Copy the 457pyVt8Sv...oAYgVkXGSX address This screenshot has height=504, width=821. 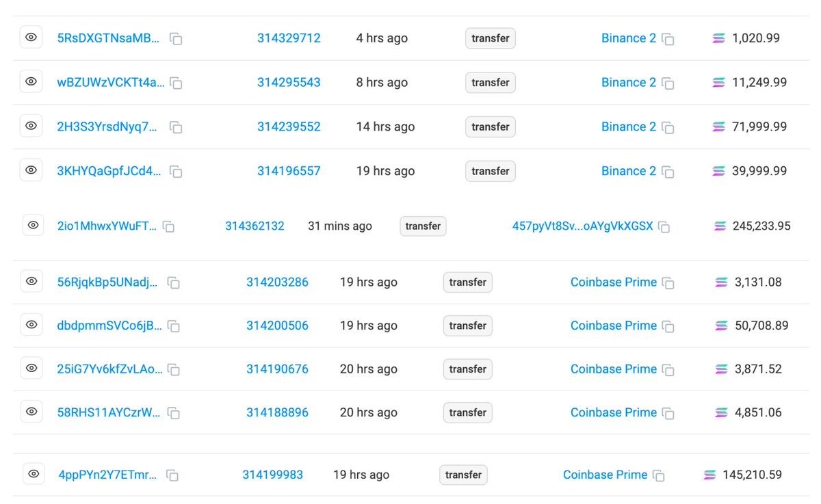point(664,226)
